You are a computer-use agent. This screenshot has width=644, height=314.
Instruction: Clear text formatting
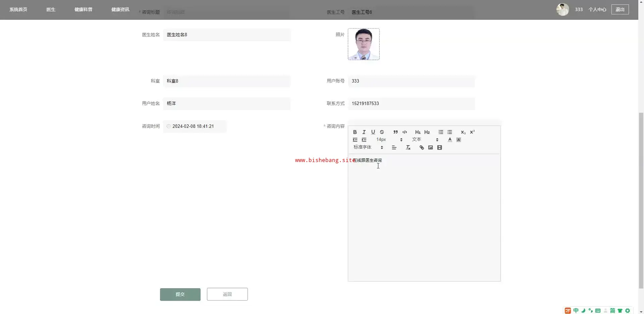point(408,148)
